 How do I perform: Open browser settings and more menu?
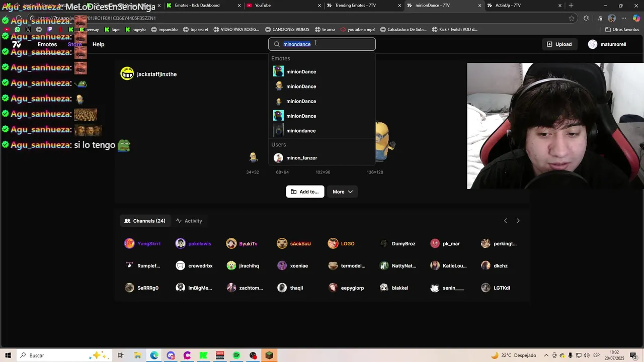pyautogui.click(x=624, y=18)
